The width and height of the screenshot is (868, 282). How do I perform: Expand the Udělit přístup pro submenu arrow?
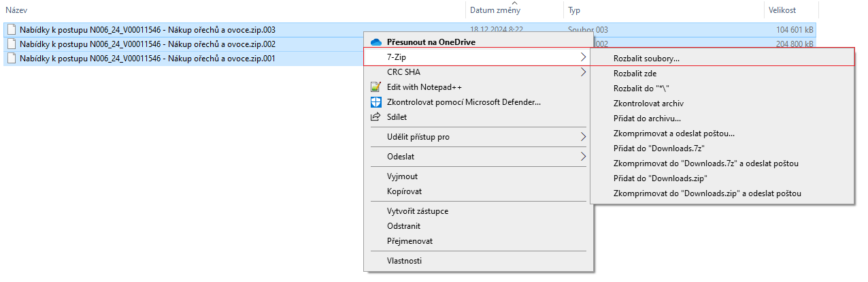pos(583,137)
